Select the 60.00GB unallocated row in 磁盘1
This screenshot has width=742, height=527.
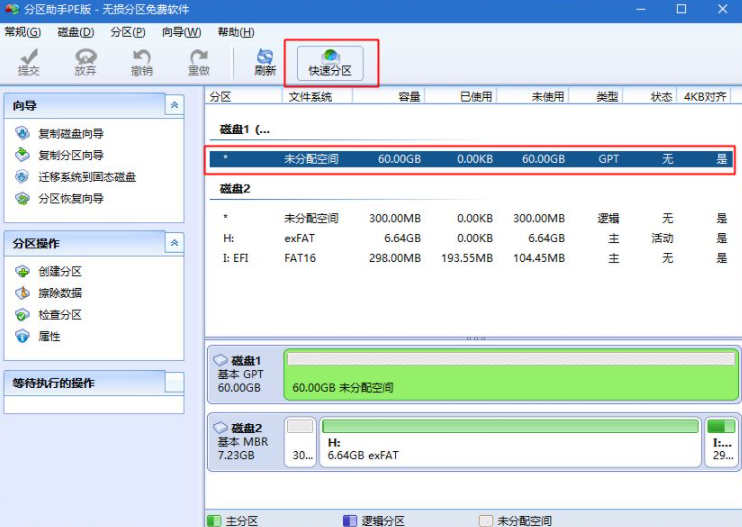[470, 159]
